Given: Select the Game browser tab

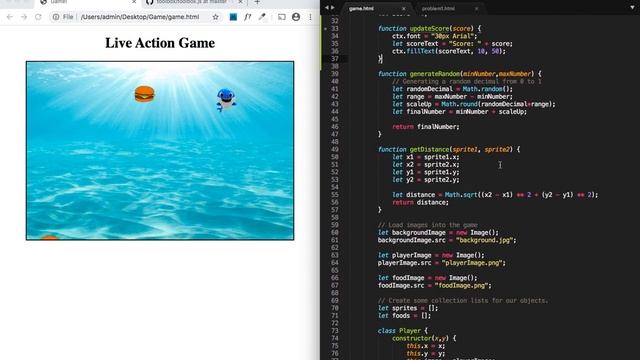Looking at the screenshot, I should pos(88,2).
